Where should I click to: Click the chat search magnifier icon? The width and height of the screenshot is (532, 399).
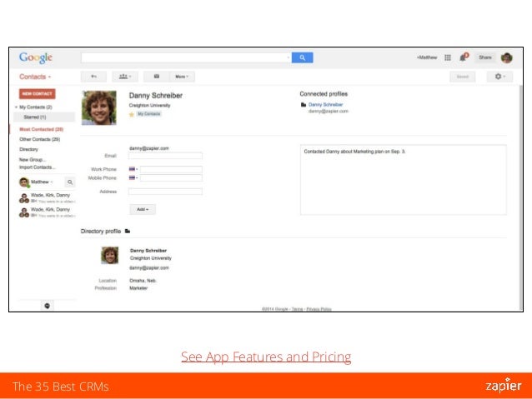[x=70, y=182]
